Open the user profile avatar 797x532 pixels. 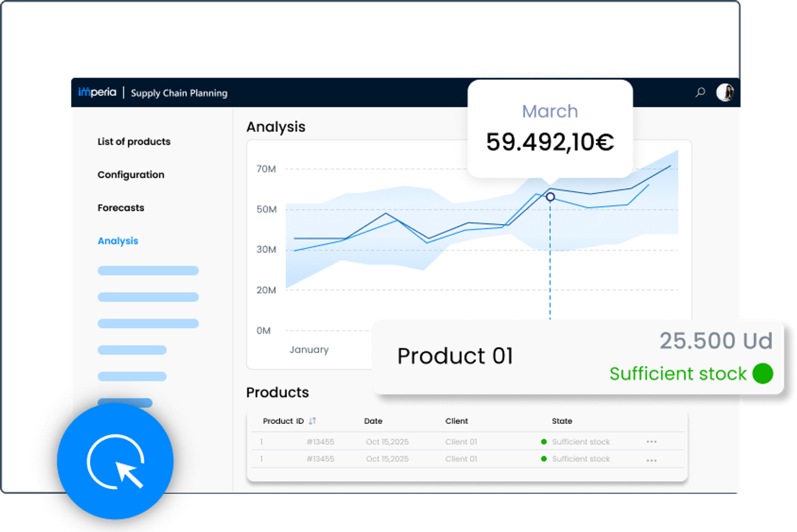725,92
